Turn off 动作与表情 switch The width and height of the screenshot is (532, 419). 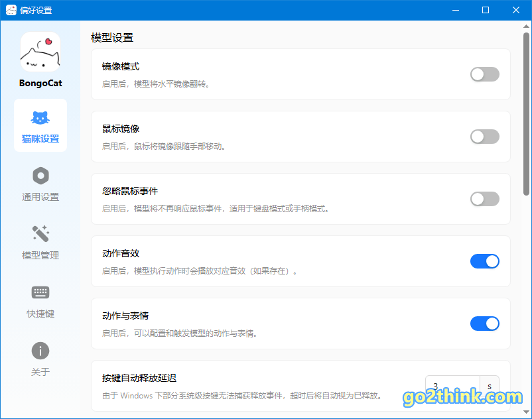[x=484, y=324]
